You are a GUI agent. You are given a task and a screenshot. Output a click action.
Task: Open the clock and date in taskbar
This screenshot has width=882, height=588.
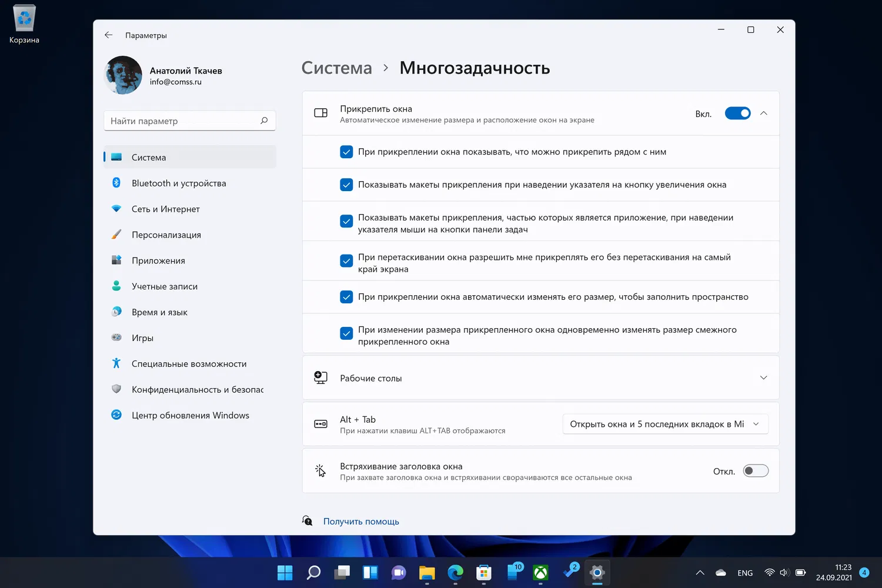point(834,572)
